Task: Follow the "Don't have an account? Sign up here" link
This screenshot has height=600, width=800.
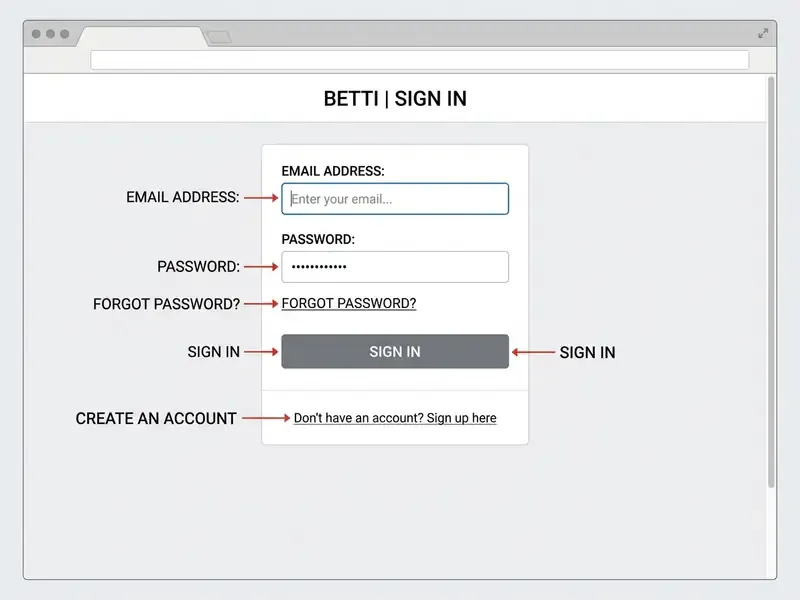Action: coord(395,418)
